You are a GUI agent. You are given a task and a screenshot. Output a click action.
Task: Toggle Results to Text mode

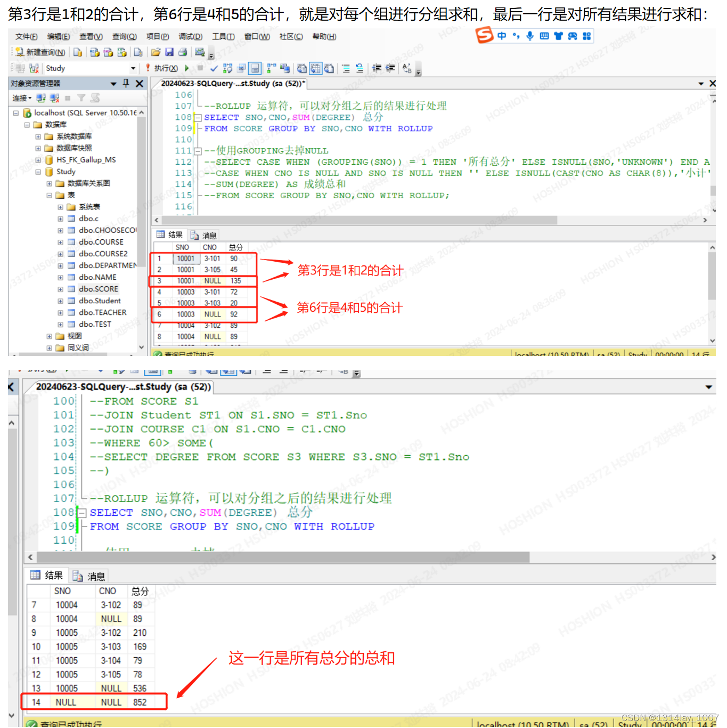click(301, 68)
